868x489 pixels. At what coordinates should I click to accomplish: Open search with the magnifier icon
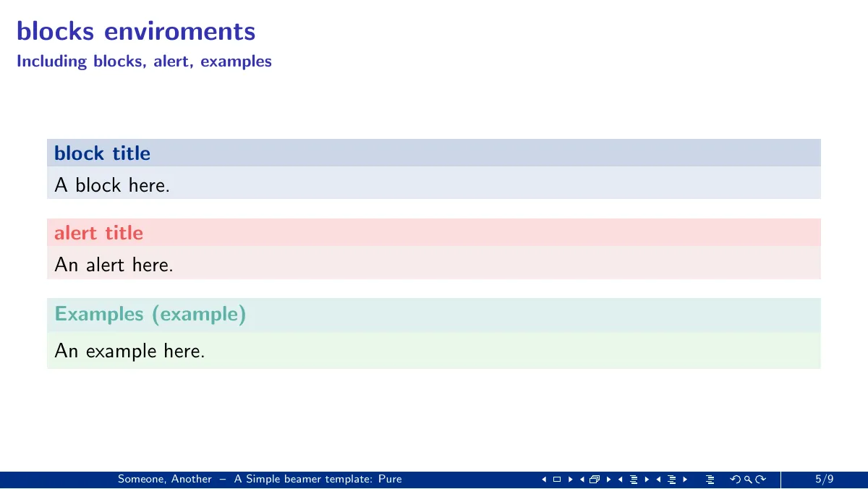tap(748, 480)
